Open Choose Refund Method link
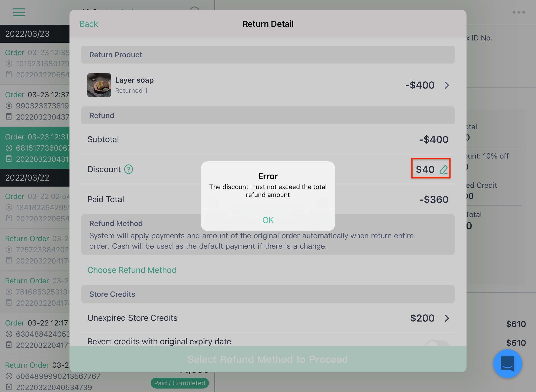 (132, 270)
